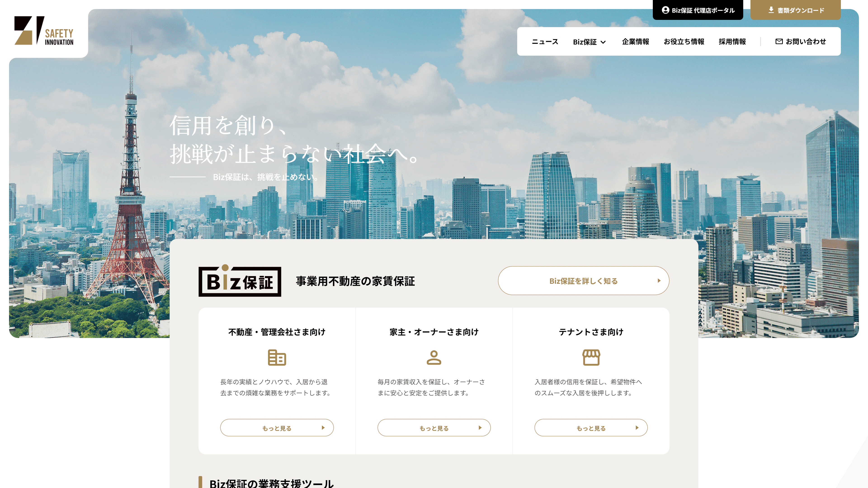Click the user icon in the 代理店ポータル button
868x488 pixels.
point(665,10)
